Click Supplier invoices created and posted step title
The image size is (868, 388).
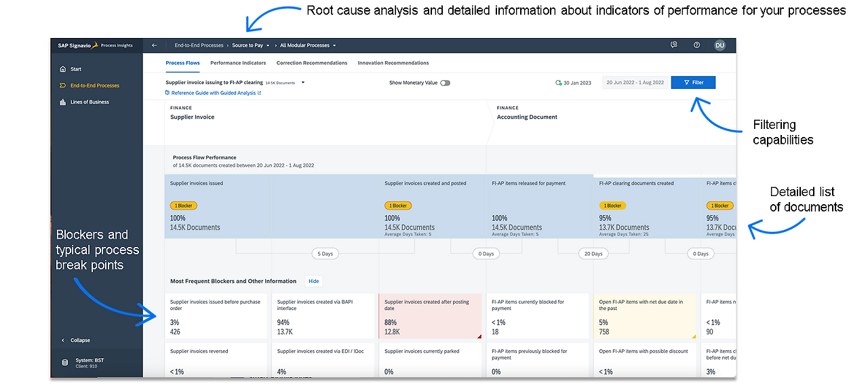pos(425,183)
